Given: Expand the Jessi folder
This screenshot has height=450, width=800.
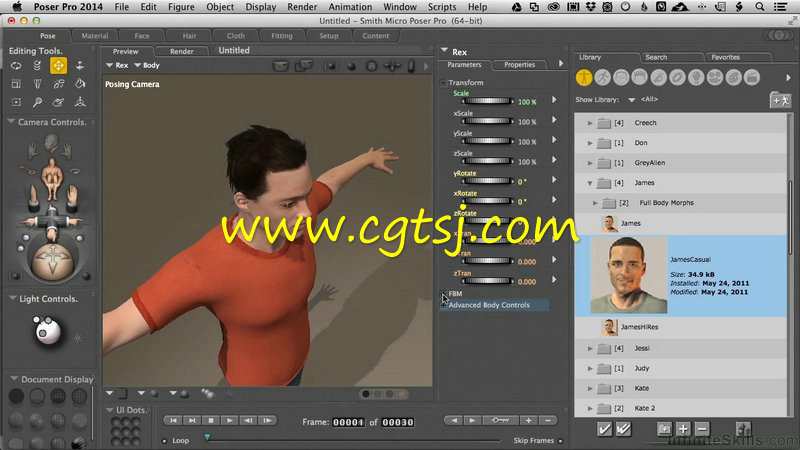Looking at the screenshot, I should tap(590, 348).
